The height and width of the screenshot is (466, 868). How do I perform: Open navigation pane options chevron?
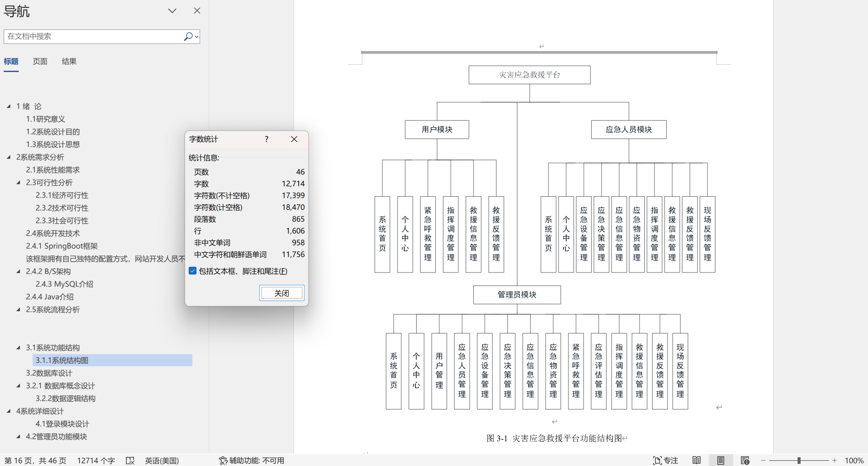[x=172, y=11]
